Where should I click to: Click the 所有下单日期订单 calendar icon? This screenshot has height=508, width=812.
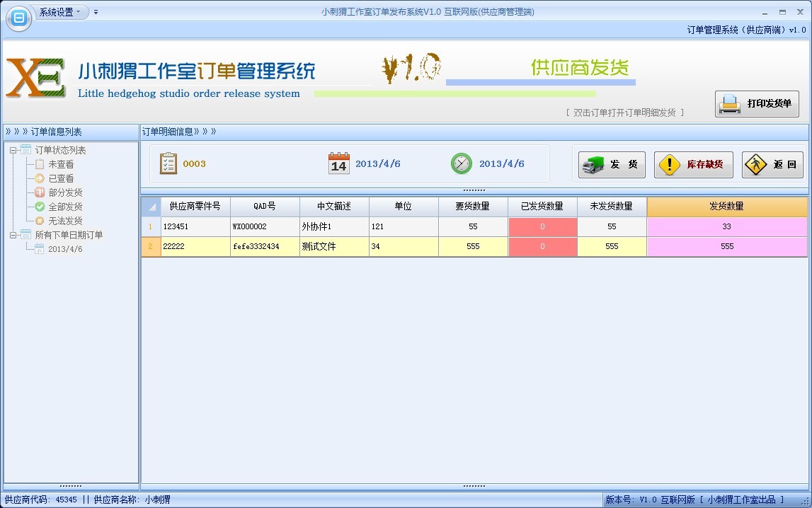tap(26, 235)
